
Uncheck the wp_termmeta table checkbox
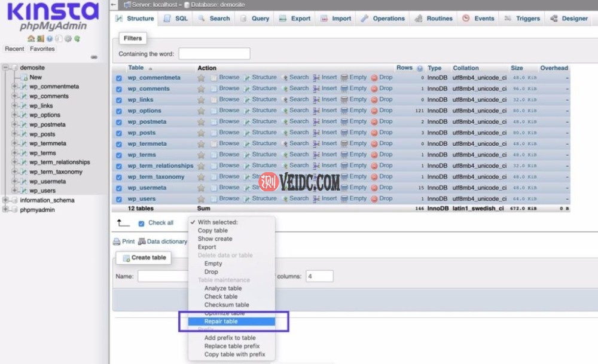(x=118, y=144)
